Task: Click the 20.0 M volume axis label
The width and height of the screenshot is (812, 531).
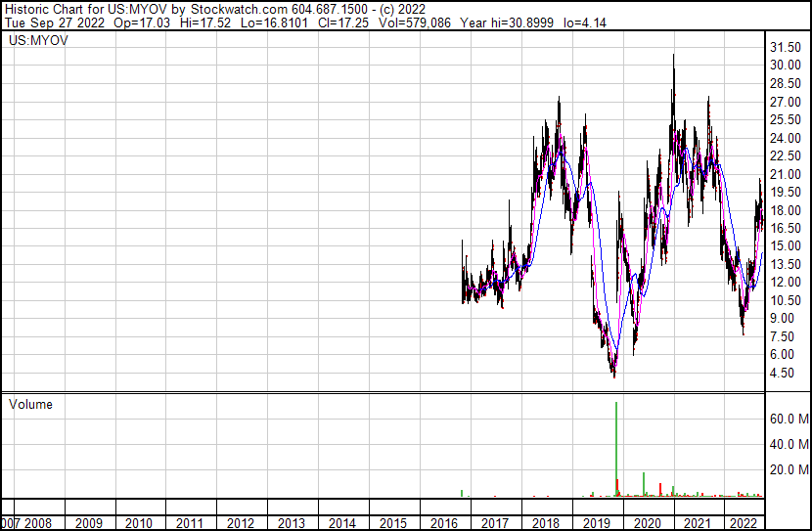Action: 789,469
